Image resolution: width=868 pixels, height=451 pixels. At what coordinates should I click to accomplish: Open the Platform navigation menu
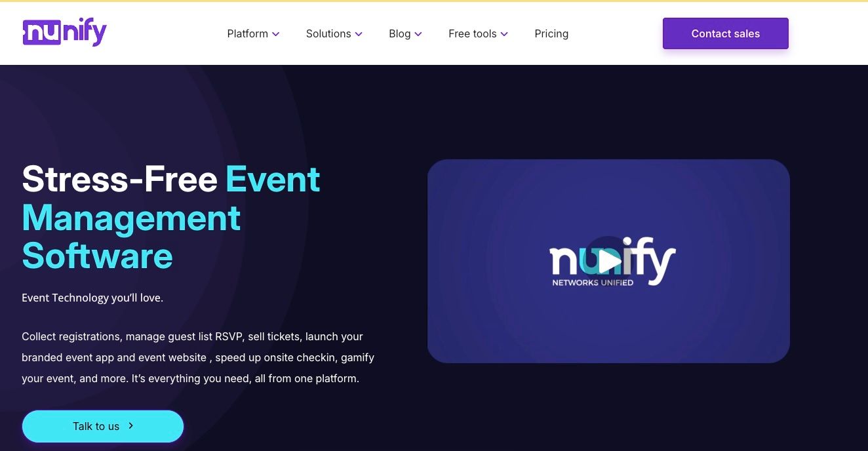tap(248, 33)
